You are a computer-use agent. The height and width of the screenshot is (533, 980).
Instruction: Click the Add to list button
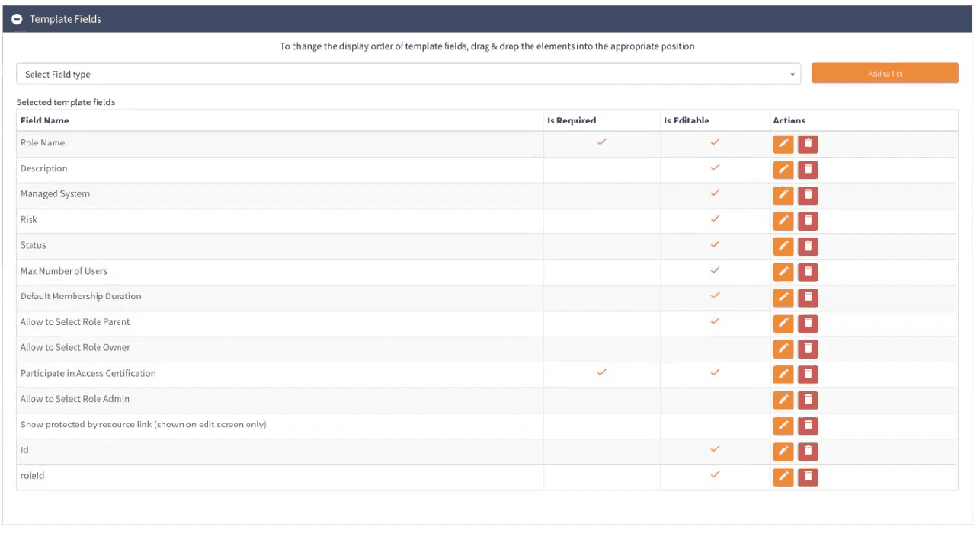click(885, 74)
